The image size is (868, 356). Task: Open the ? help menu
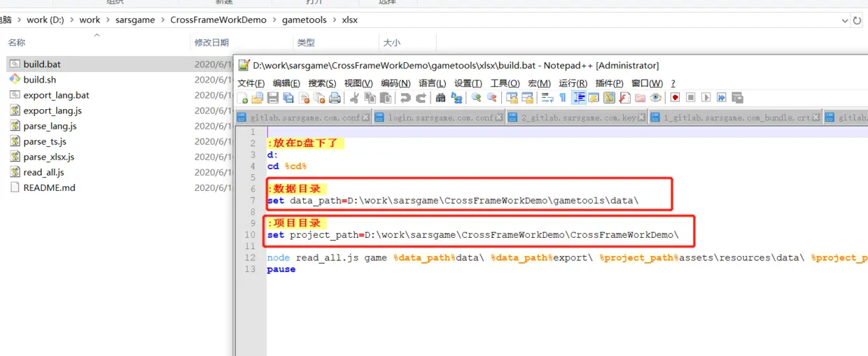pos(673,83)
